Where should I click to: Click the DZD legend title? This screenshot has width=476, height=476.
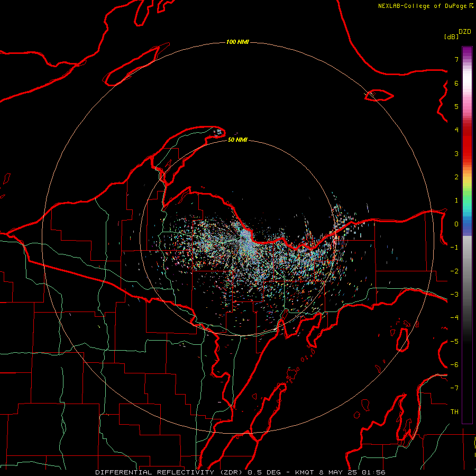[465, 32]
